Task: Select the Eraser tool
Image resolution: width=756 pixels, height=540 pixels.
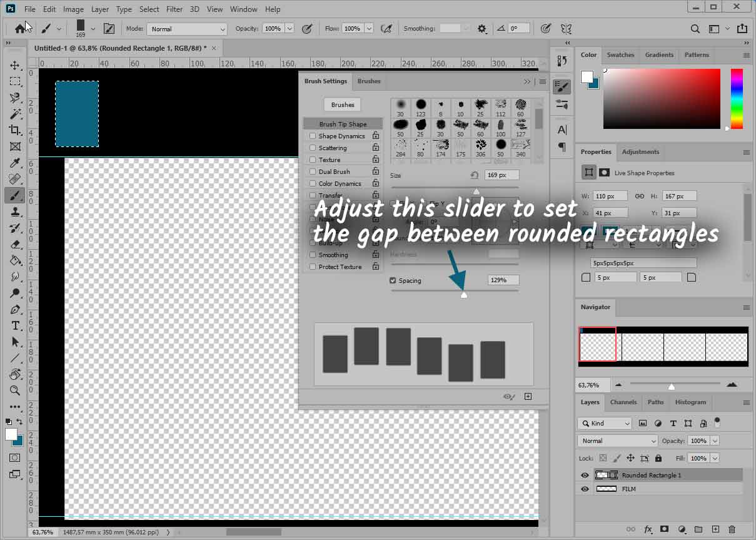Action: click(15, 244)
